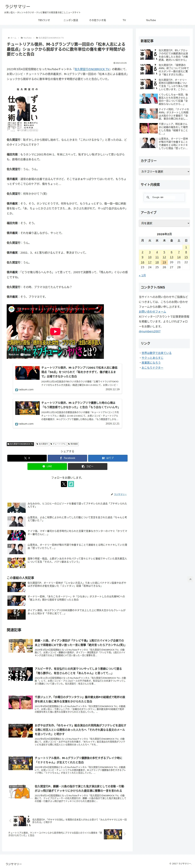
Task: Open the @numbers2007 link
Action: tap(150, 331)
